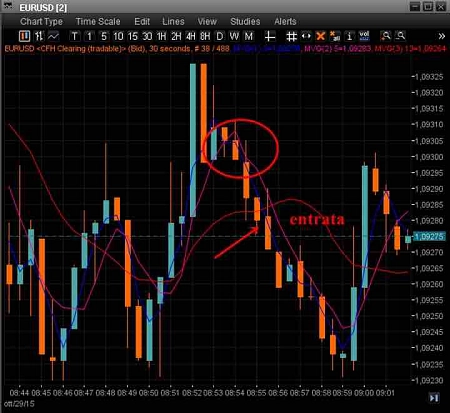This screenshot has width=450, height=413.
Task: Click the current price label 1,09275
Action: pos(429,237)
